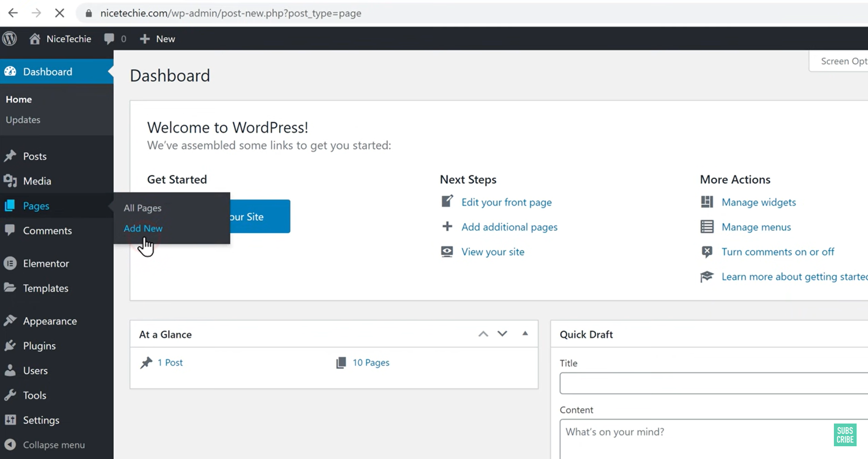
Task: Open the NiceTechie site home icon
Action: click(x=35, y=39)
